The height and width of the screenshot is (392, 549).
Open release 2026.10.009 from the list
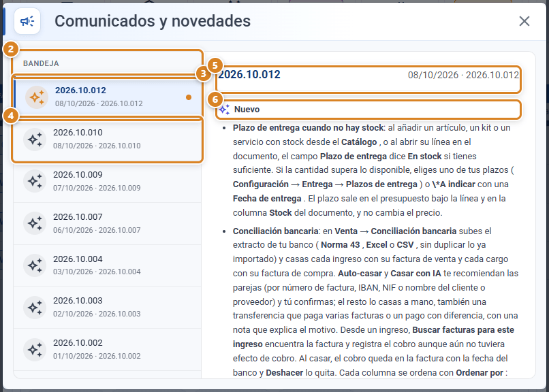108,181
